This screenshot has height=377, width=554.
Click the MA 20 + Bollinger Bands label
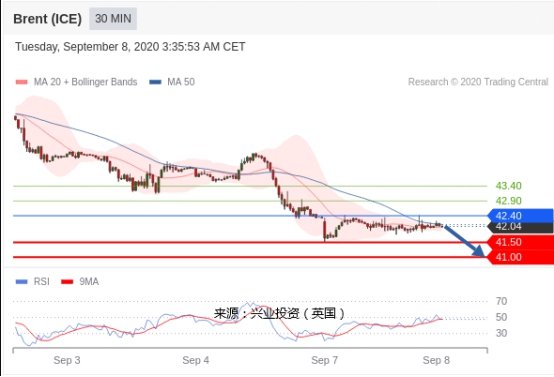86,82
